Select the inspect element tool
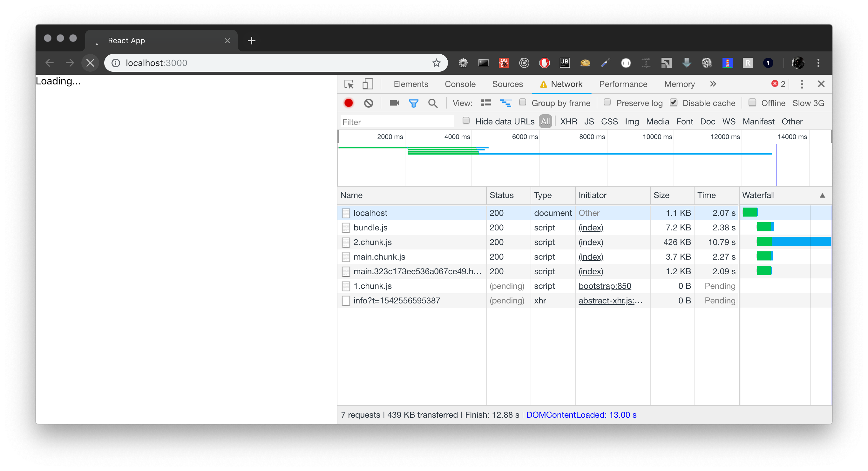The image size is (868, 471). point(349,84)
